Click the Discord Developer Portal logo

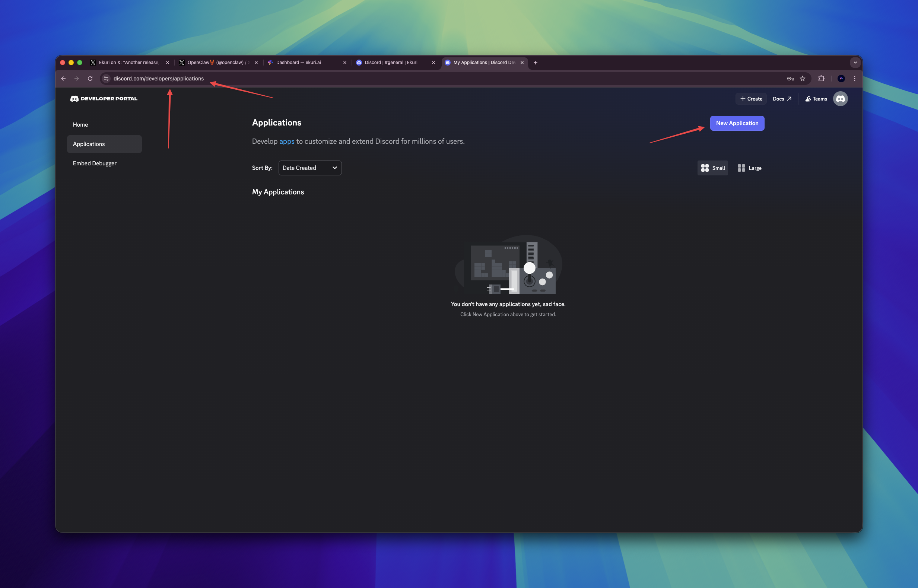(x=104, y=99)
